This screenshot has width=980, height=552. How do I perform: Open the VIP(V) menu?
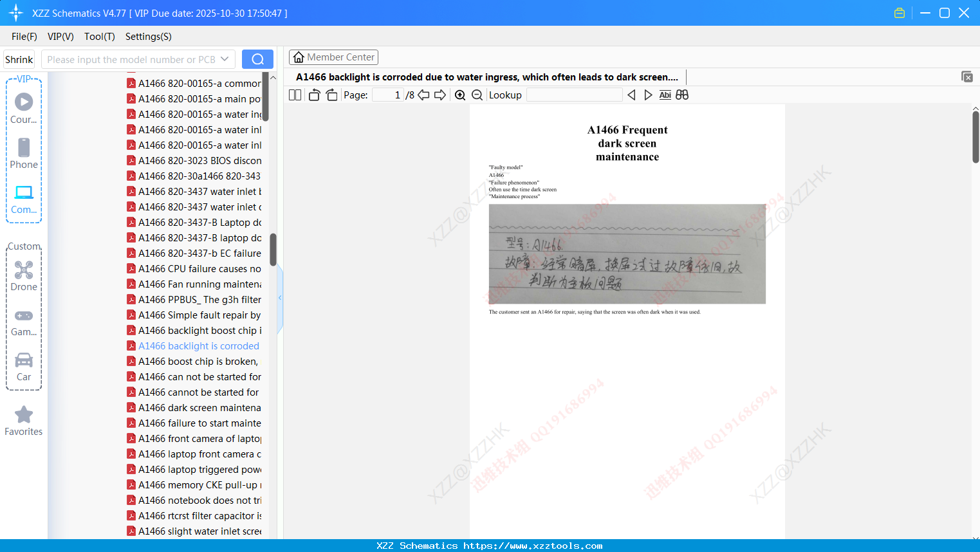coord(60,37)
